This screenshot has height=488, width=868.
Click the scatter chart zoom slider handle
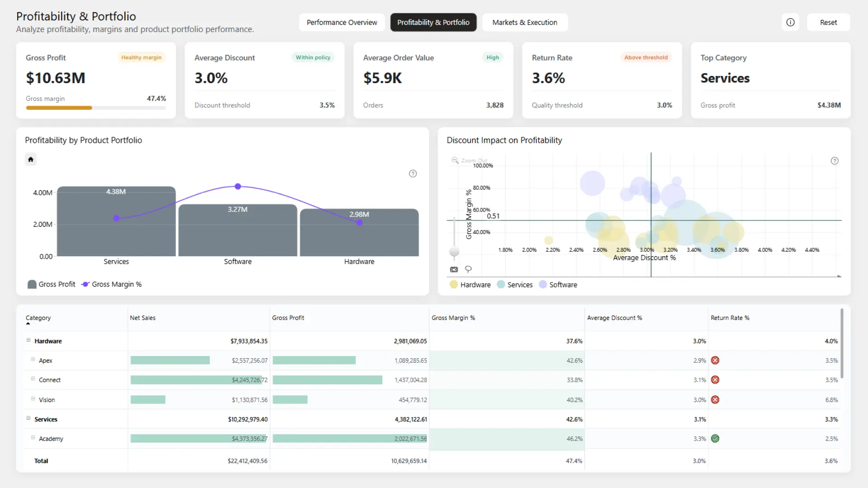pyautogui.click(x=454, y=252)
